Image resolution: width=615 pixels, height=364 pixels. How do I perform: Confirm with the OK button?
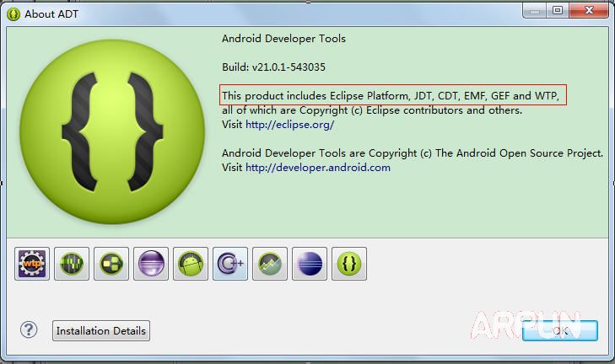(560, 330)
